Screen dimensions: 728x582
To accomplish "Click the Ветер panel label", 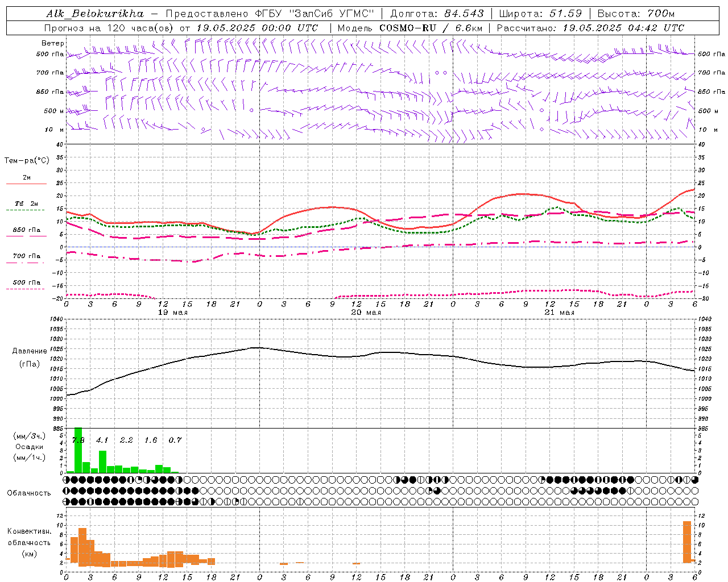I will pos(53,43).
